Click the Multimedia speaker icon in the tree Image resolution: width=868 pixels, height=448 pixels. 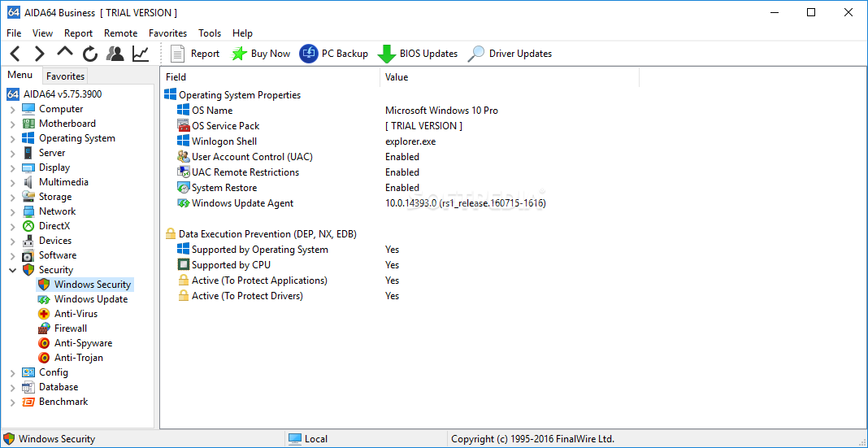point(28,182)
